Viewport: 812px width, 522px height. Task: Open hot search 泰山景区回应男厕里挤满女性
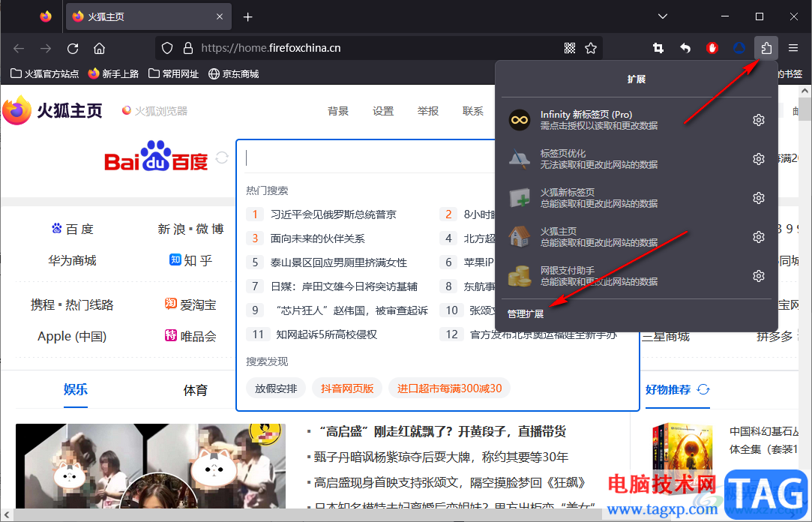(339, 262)
